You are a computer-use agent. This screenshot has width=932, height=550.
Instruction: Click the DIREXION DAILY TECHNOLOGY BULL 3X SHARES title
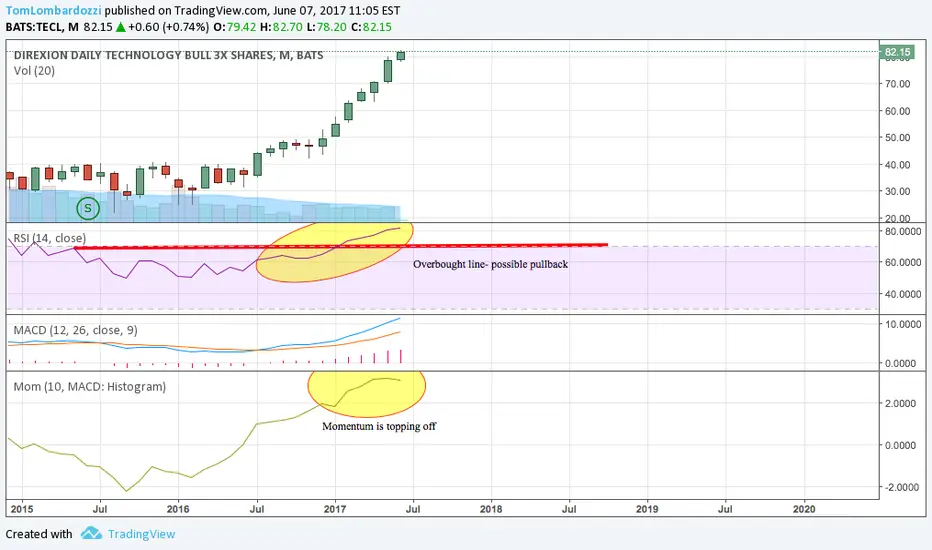click(168, 55)
